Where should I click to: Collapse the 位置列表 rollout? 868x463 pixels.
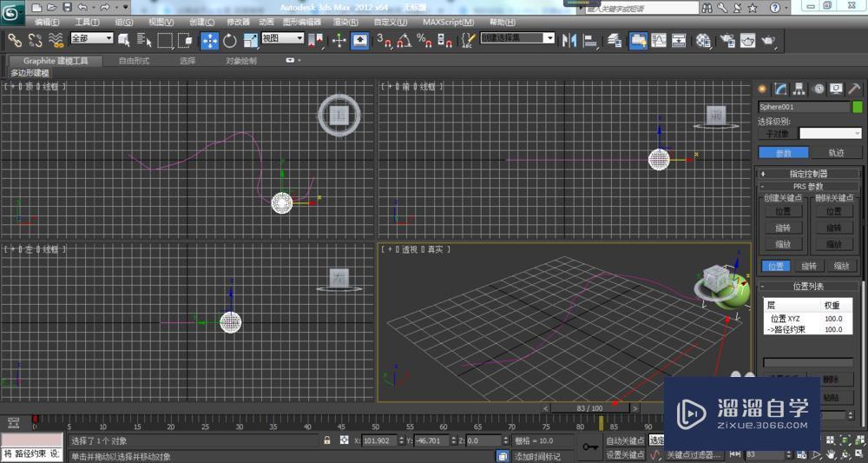[x=808, y=287]
